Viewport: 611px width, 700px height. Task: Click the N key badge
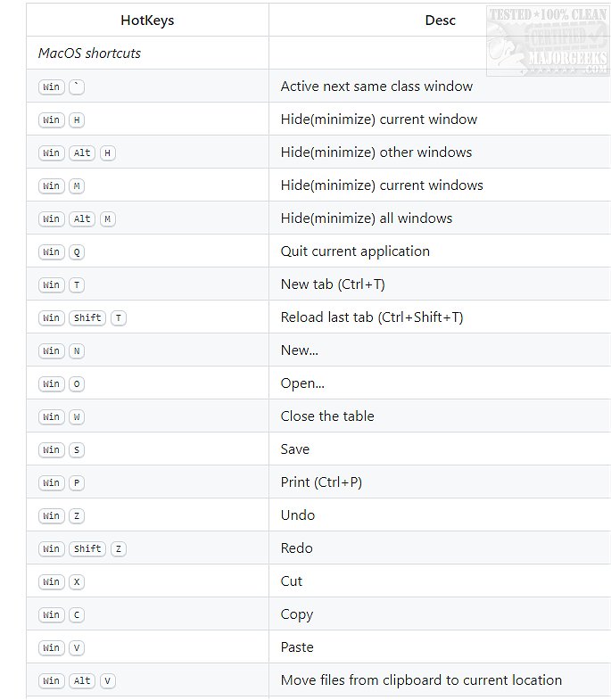pos(77,351)
